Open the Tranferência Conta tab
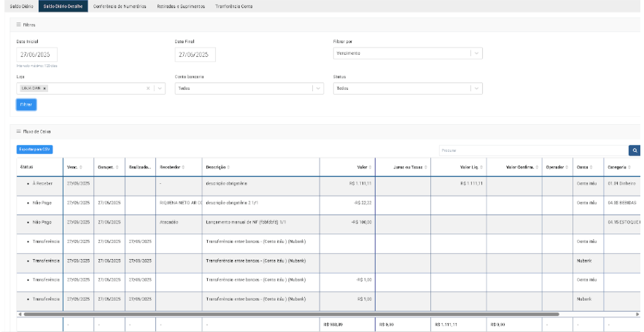 click(234, 7)
